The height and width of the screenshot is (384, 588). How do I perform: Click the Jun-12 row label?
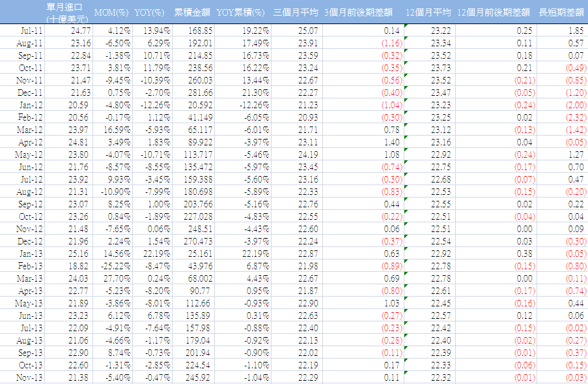tap(31, 167)
